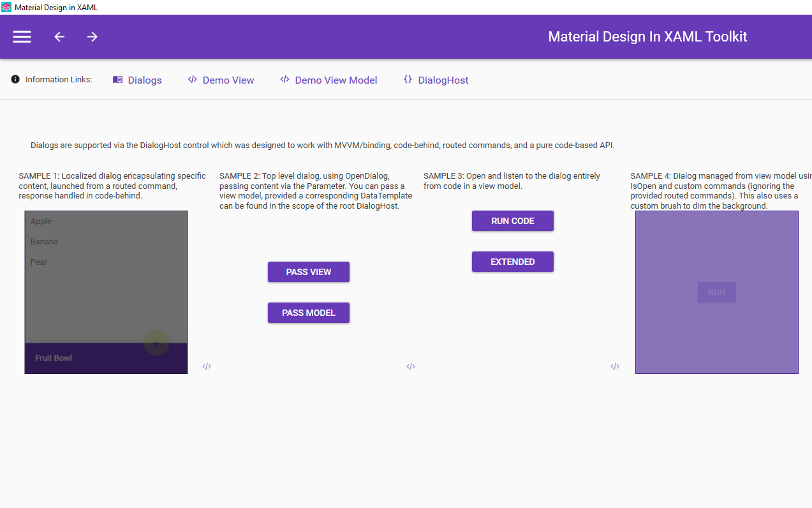Click the Fruit Bowl footer label

[x=54, y=358]
